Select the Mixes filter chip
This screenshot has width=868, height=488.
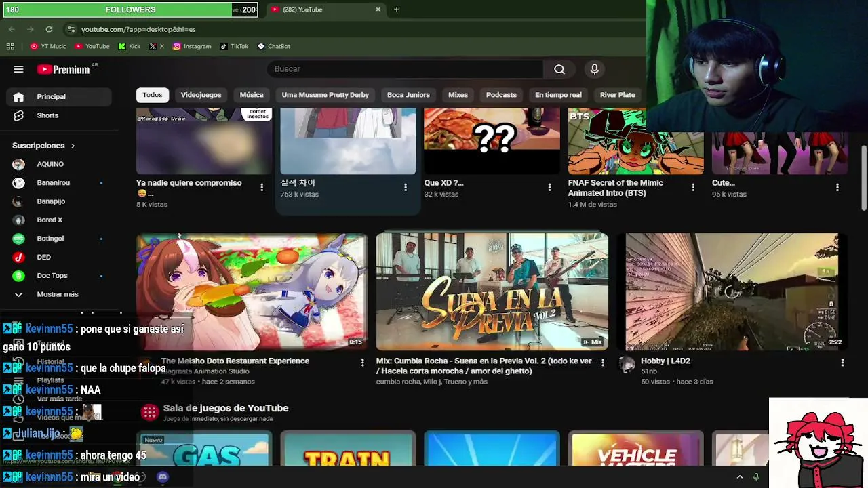458,95
